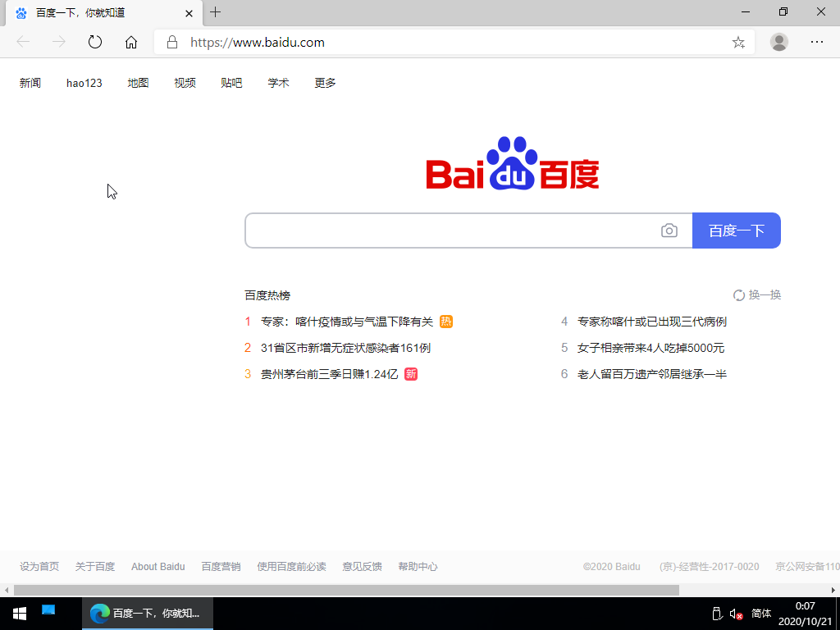Click the orange 热 badge
840x630 pixels.
pyautogui.click(x=446, y=322)
